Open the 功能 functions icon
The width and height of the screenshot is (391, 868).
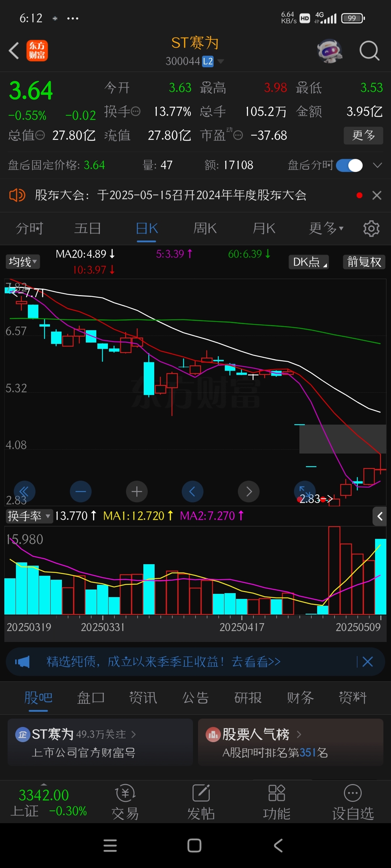(x=277, y=803)
